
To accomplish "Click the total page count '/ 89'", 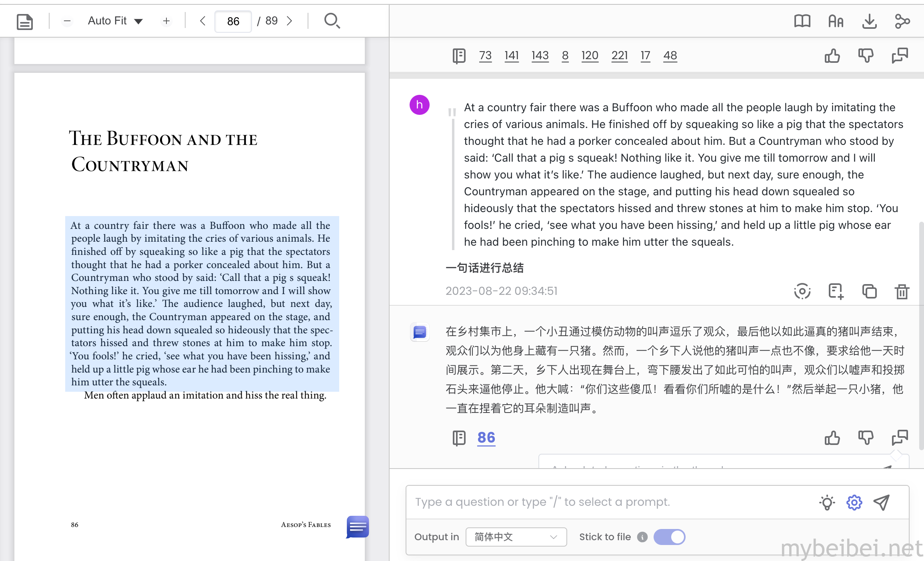I will (267, 21).
